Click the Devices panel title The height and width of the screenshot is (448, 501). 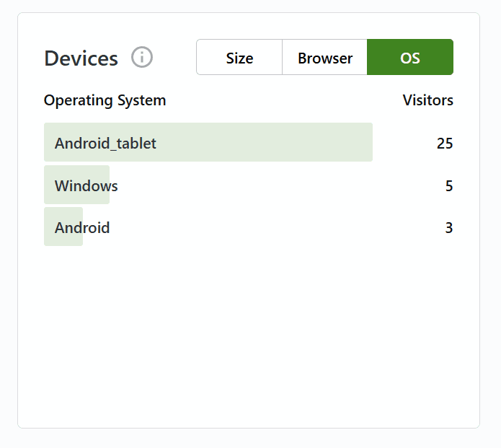pyautogui.click(x=81, y=58)
